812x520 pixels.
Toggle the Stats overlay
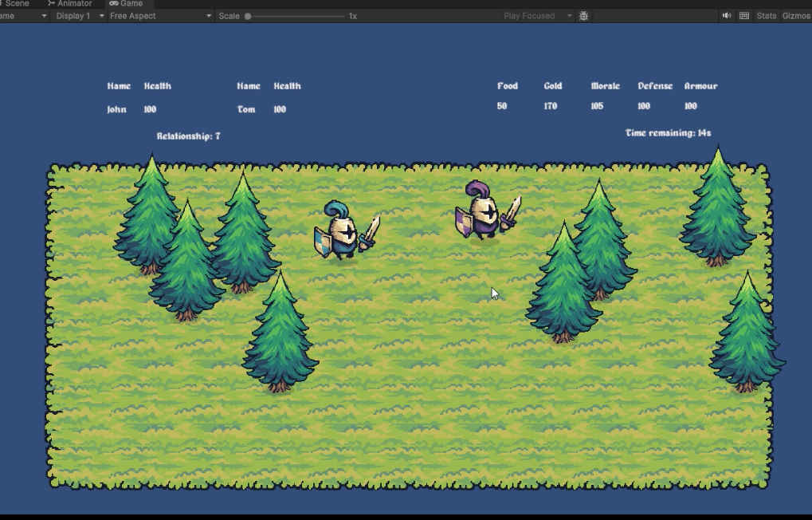pyautogui.click(x=767, y=16)
